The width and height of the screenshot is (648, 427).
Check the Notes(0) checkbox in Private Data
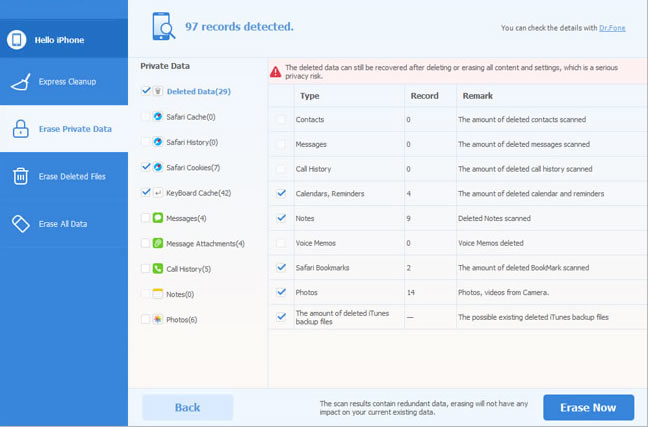click(145, 294)
